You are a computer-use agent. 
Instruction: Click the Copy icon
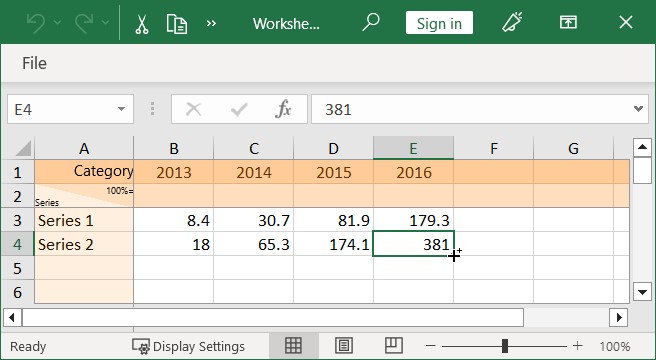[177, 23]
